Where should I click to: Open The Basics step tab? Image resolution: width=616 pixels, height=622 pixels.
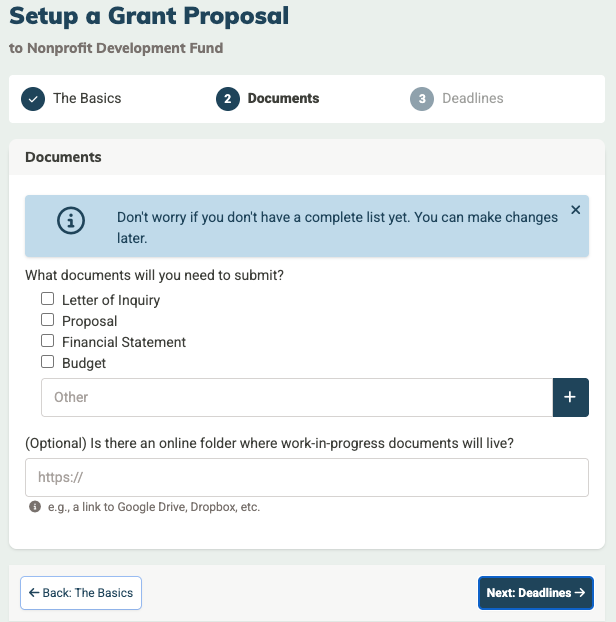pyautogui.click(x=87, y=98)
